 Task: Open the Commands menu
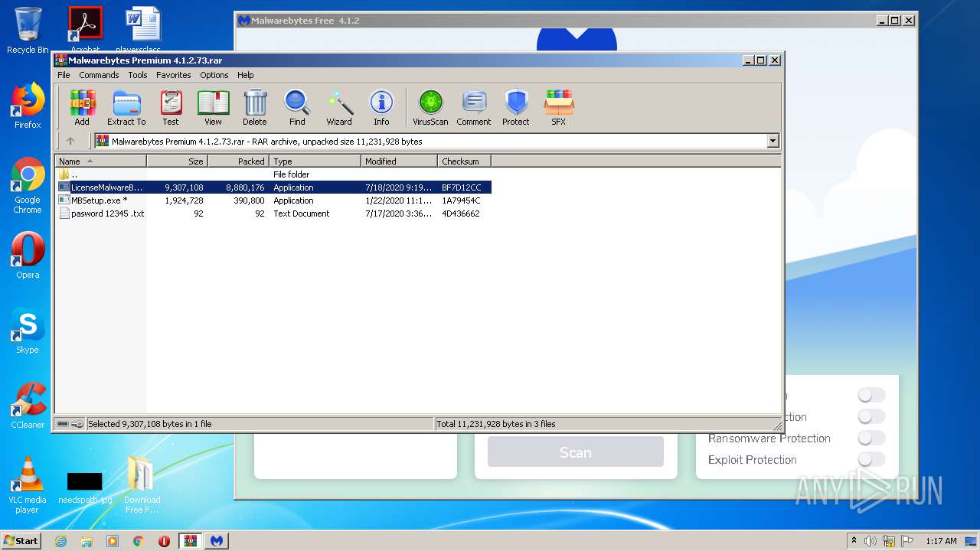99,75
